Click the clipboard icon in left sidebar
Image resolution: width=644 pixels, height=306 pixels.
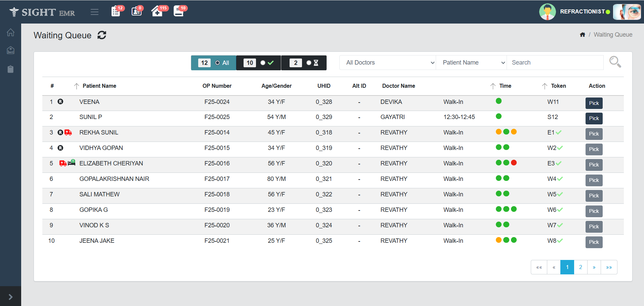10,69
